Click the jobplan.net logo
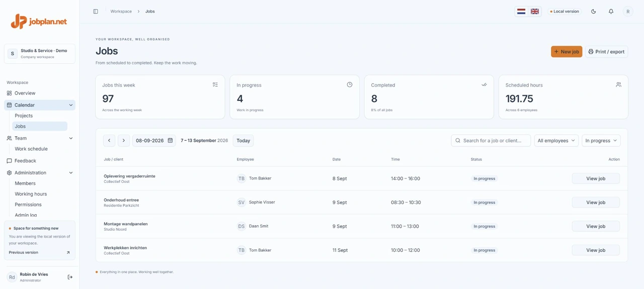Image resolution: width=644 pixels, height=289 pixels. 39,21
